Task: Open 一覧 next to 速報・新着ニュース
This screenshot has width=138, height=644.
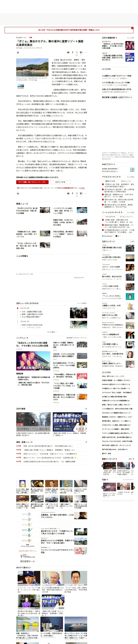Action: point(86,442)
